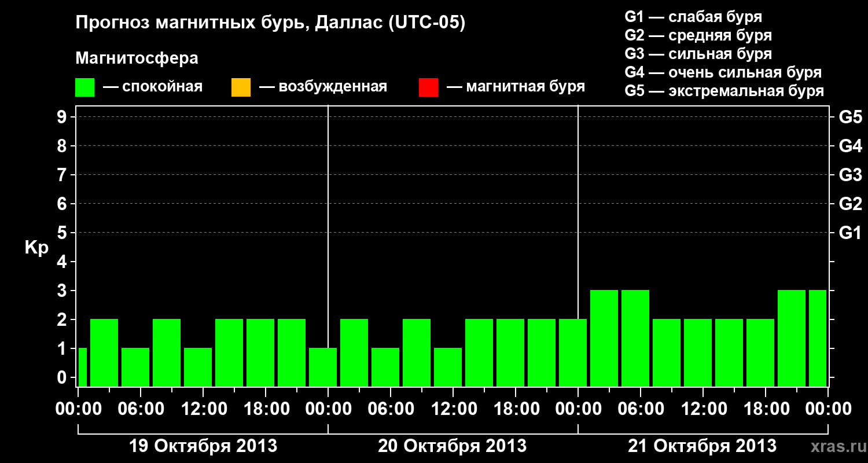Screen dimensions: 868x463
Task: Click the final 00:00 label ending 21 October
Action: click(827, 409)
